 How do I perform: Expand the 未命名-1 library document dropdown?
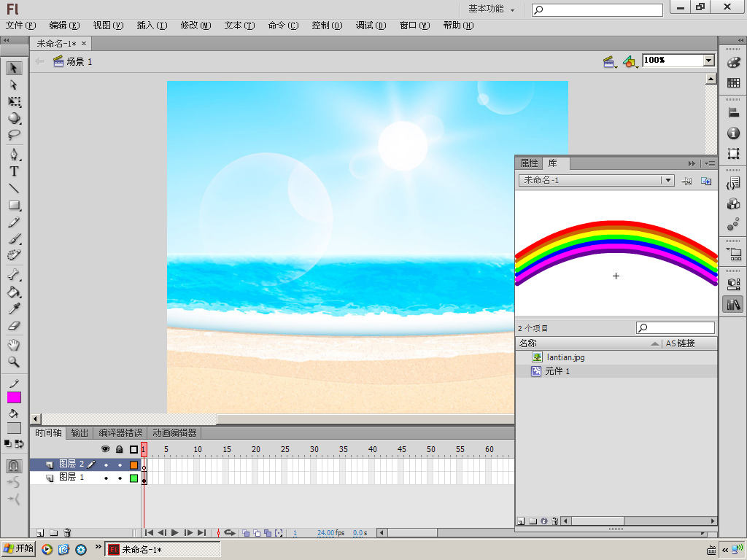click(x=667, y=180)
